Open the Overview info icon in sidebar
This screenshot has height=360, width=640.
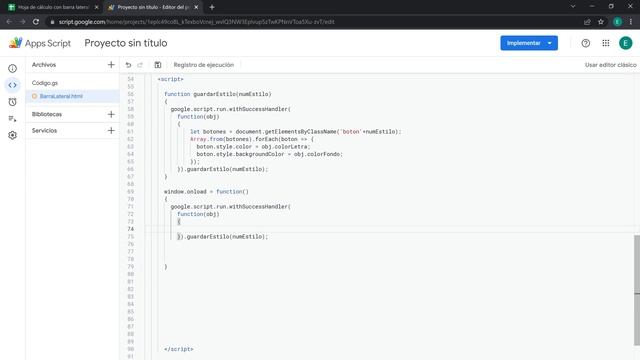(x=12, y=68)
